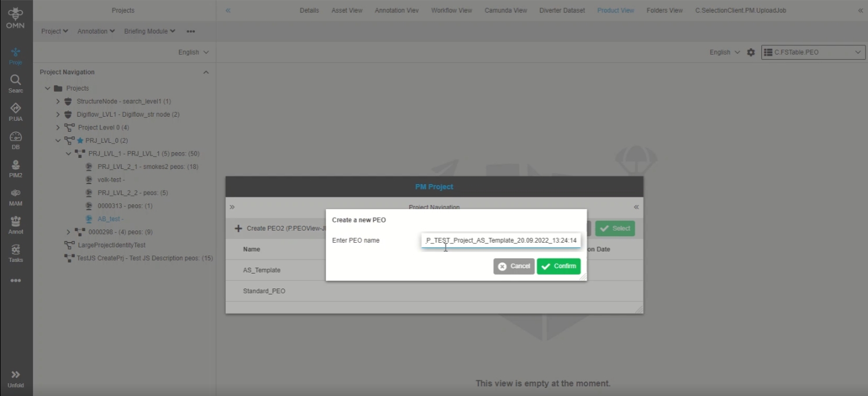
Task: Click the plus icon for Create PEO2
Action: coord(238,228)
